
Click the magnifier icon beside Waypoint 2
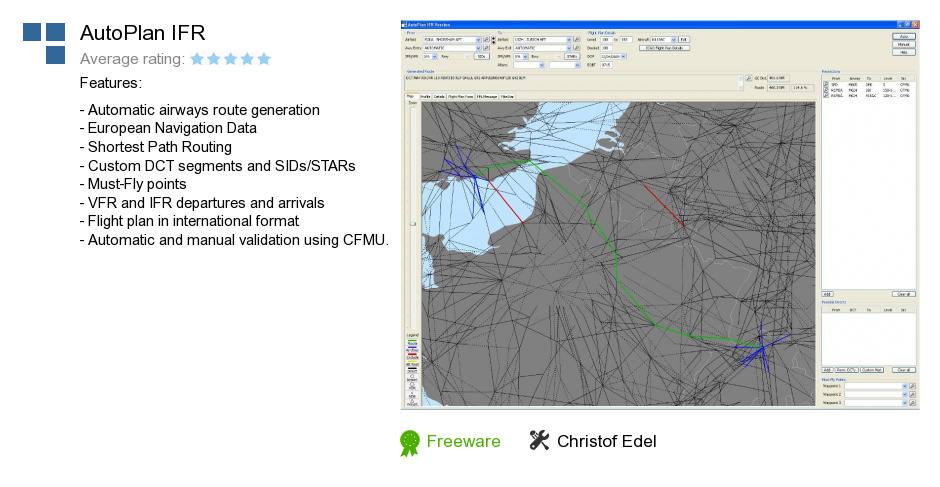(x=912, y=395)
